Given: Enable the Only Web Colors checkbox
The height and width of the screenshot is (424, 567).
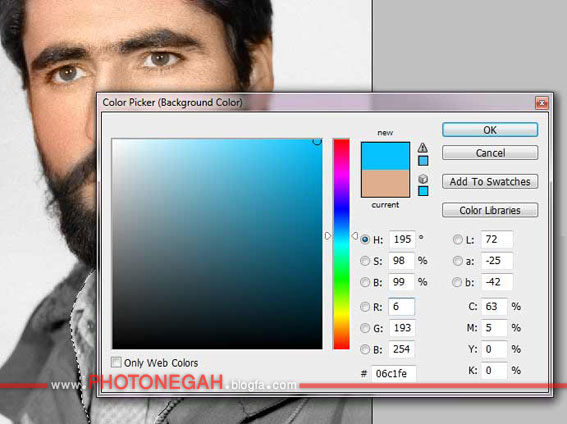Looking at the screenshot, I should coord(116,362).
